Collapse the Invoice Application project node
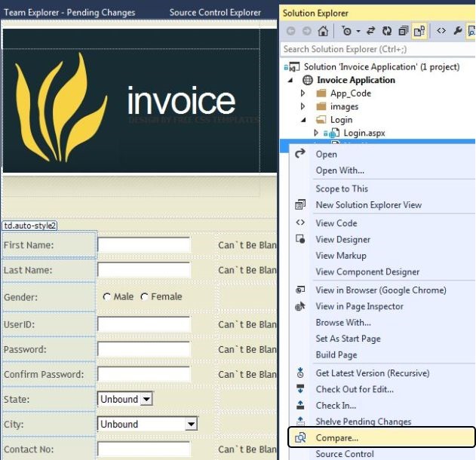This screenshot has height=460, width=476. [290, 80]
